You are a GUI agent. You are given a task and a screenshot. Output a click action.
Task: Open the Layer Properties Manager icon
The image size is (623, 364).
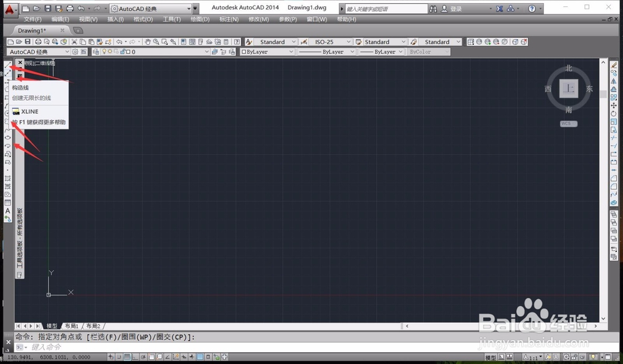[x=96, y=52]
